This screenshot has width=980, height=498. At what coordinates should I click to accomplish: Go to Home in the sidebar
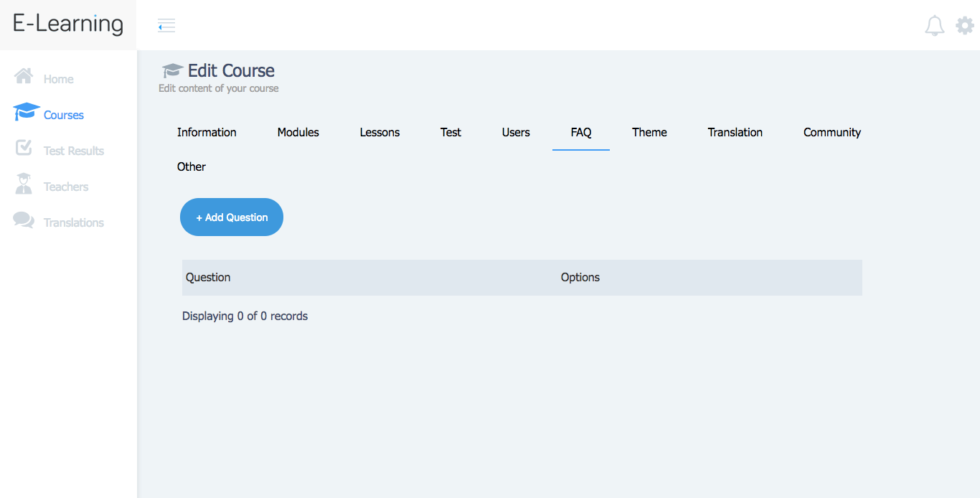[x=59, y=79]
